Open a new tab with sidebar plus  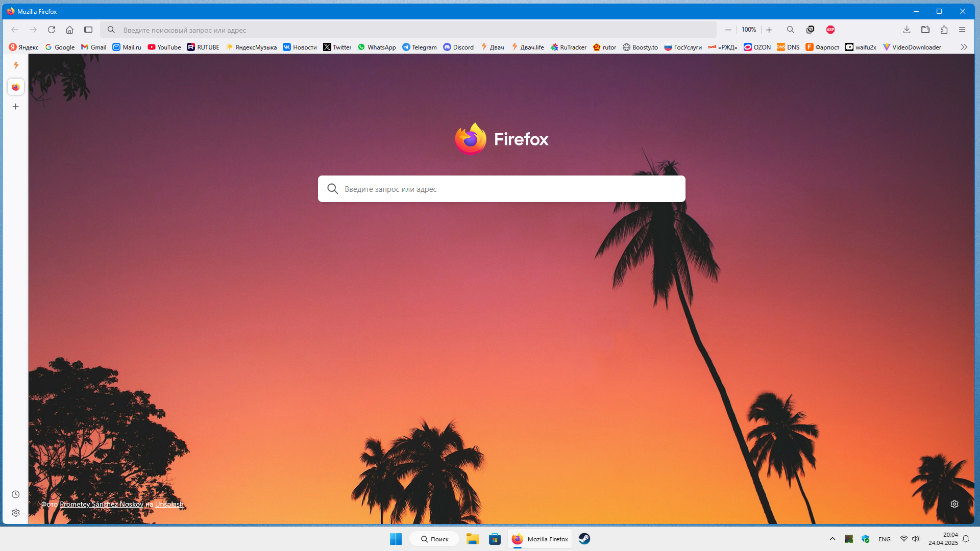(16, 107)
